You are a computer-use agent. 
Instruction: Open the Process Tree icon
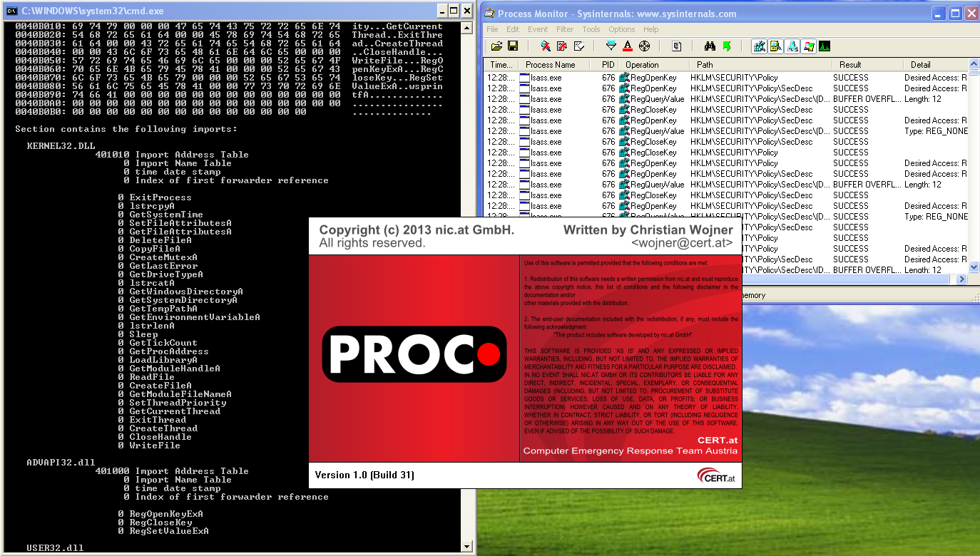point(676,46)
